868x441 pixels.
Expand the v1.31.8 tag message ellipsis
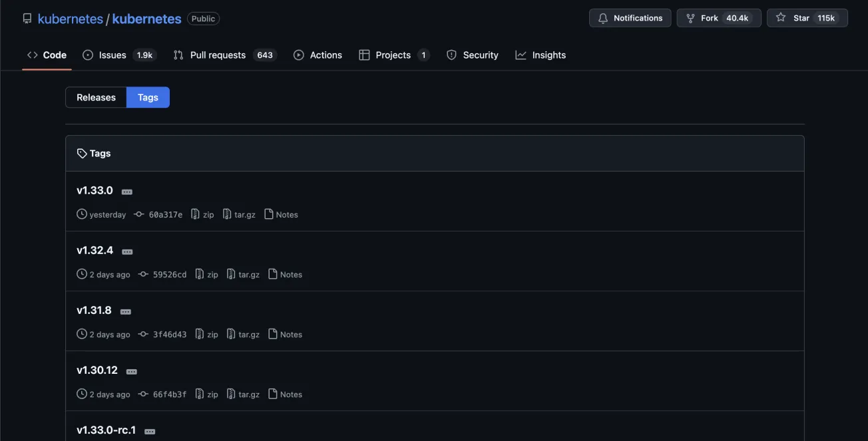pyautogui.click(x=126, y=312)
